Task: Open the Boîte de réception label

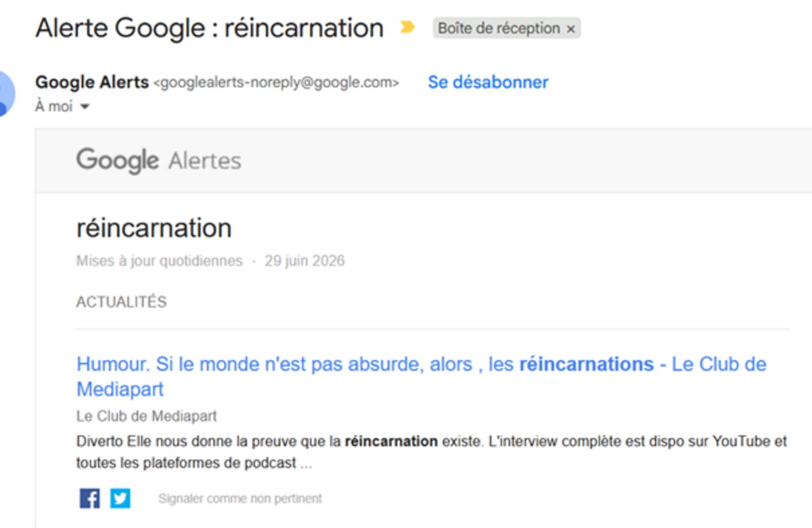Action: [x=499, y=28]
